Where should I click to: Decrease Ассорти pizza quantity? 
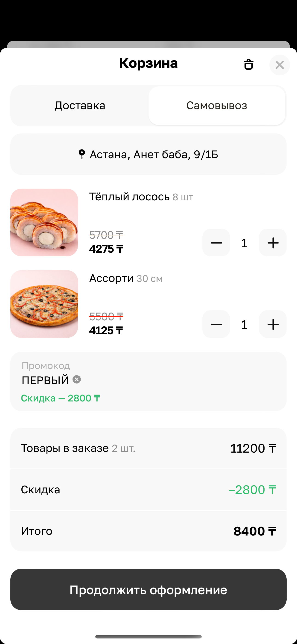216,324
